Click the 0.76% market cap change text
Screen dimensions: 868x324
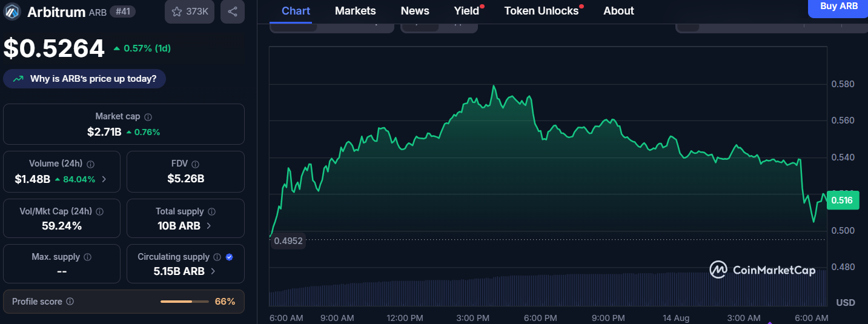pyautogui.click(x=147, y=132)
